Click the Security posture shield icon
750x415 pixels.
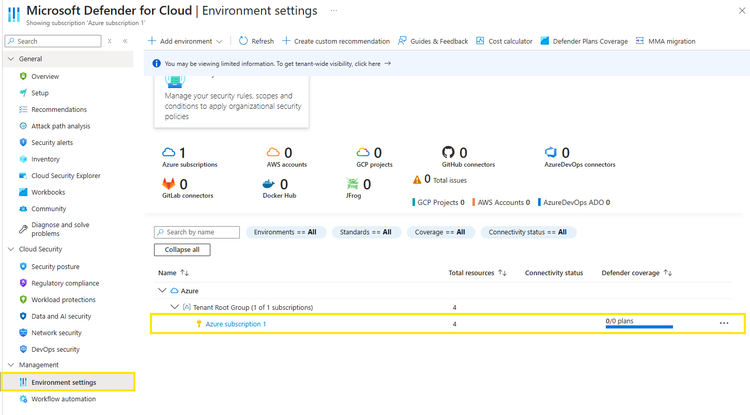point(23,266)
